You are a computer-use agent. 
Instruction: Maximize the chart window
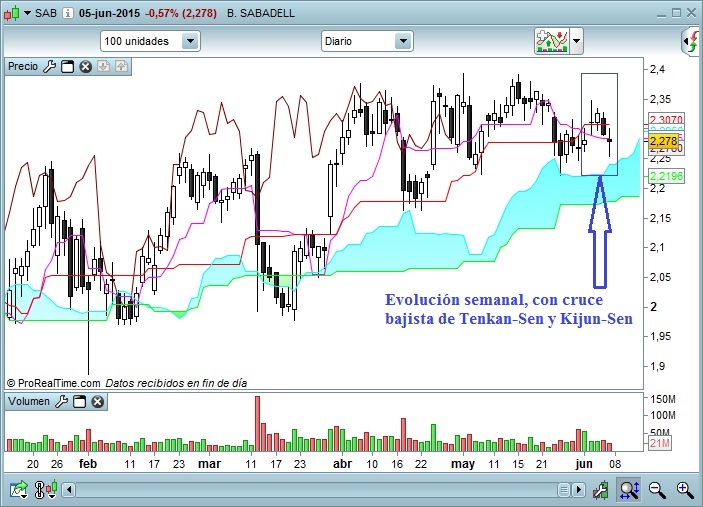(677, 13)
